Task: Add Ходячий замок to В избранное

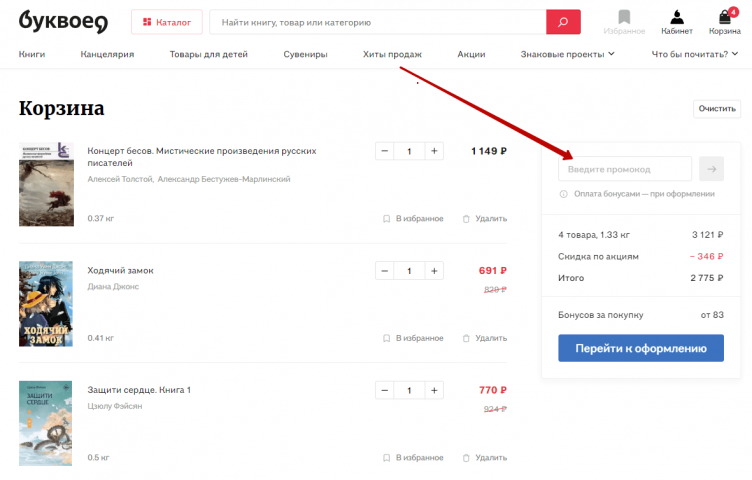Action: click(x=413, y=338)
